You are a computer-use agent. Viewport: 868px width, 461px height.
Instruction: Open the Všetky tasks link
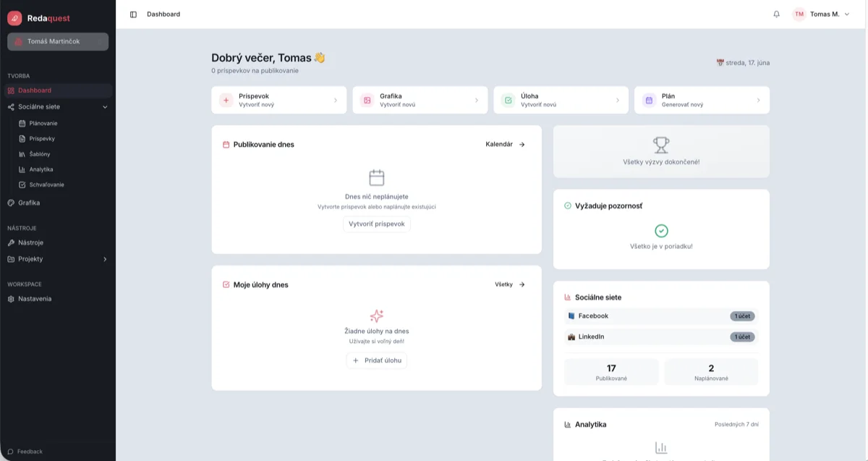click(x=510, y=285)
